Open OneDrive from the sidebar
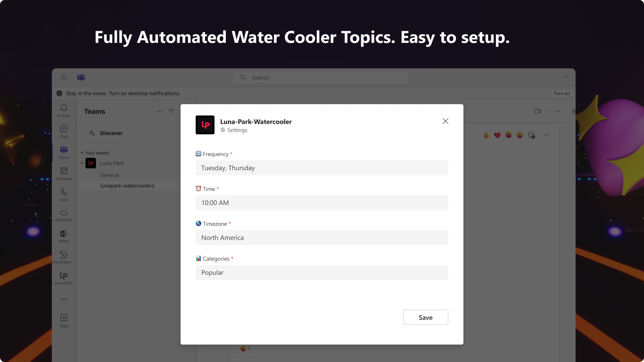 click(x=64, y=214)
